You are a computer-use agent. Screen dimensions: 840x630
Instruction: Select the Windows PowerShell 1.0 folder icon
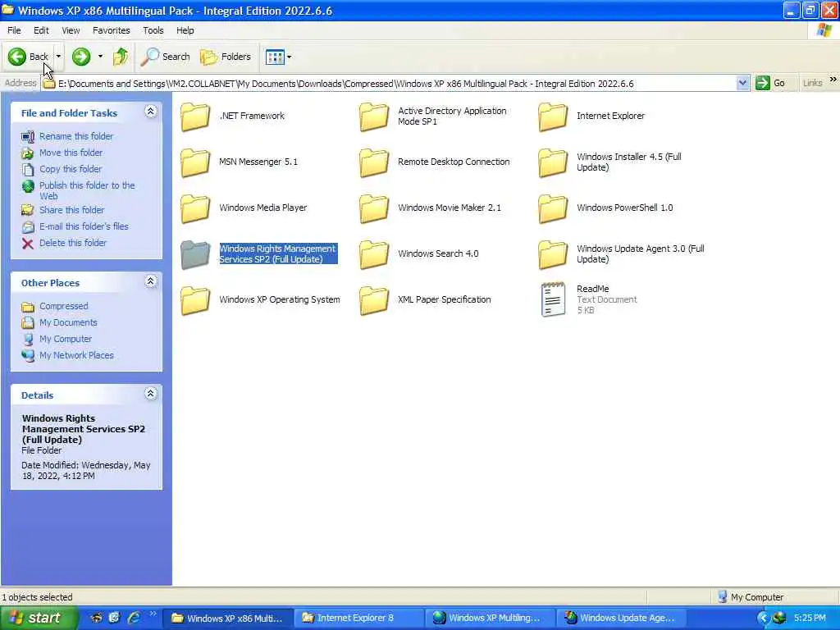coord(553,208)
